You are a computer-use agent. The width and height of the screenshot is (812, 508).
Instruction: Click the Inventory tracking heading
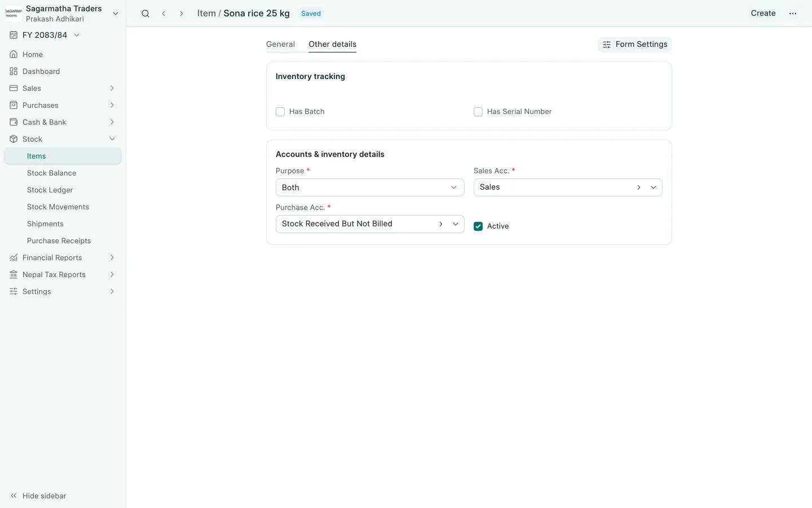pyautogui.click(x=310, y=76)
